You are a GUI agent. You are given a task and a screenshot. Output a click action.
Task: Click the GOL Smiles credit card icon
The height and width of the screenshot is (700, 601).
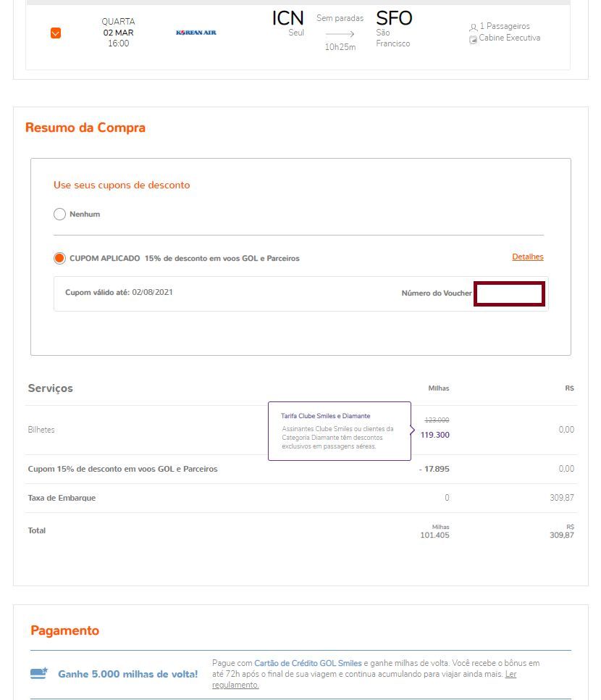39,673
